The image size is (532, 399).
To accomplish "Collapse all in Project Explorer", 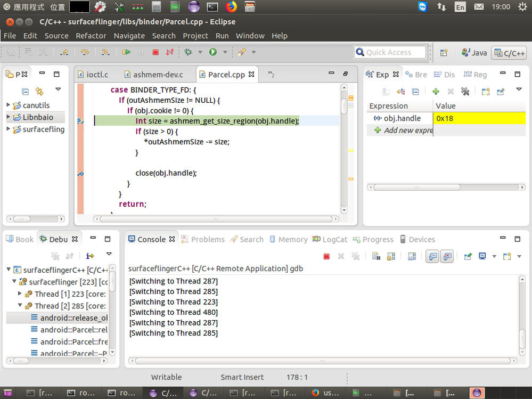I will click(25, 91).
